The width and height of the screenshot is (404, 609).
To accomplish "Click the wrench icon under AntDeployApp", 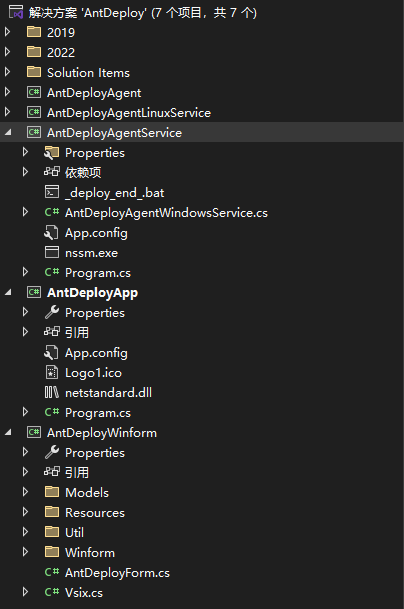I will click(x=52, y=312).
